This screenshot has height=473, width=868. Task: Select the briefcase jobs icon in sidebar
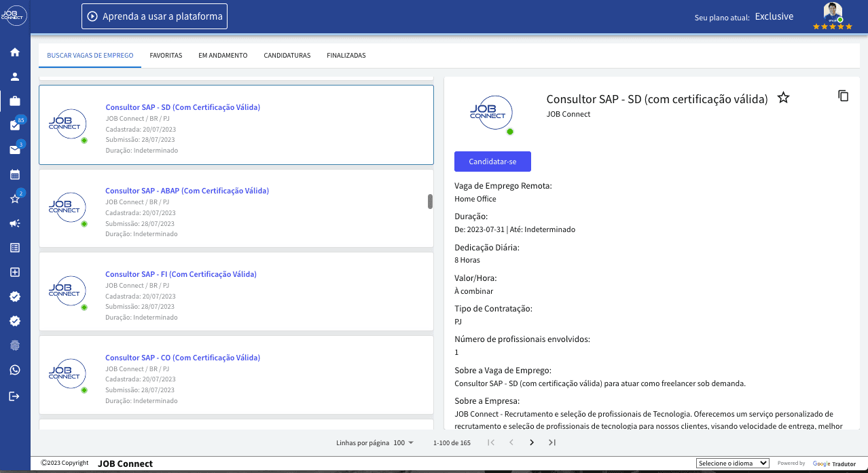tap(15, 101)
